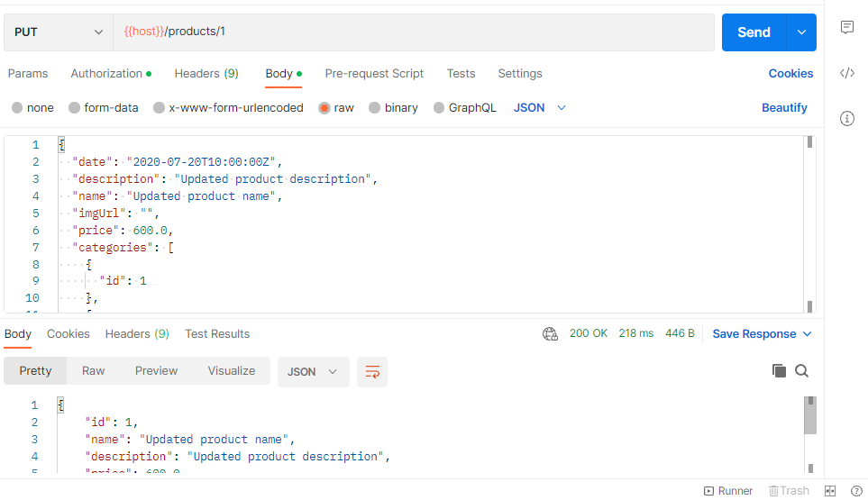Image resolution: width=868 pixels, height=500 pixels.
Task: Switch to Test Results tab
Action: [217, 334]
